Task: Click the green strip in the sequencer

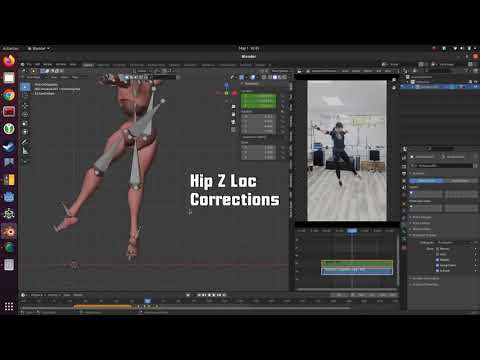Action: (x=357, y=263)
